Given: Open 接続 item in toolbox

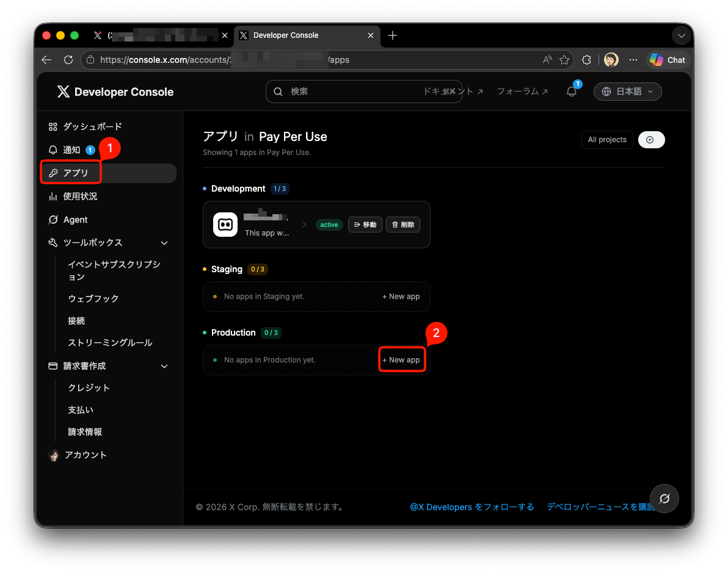Looking at the screenshot, I should coord(76,320).
